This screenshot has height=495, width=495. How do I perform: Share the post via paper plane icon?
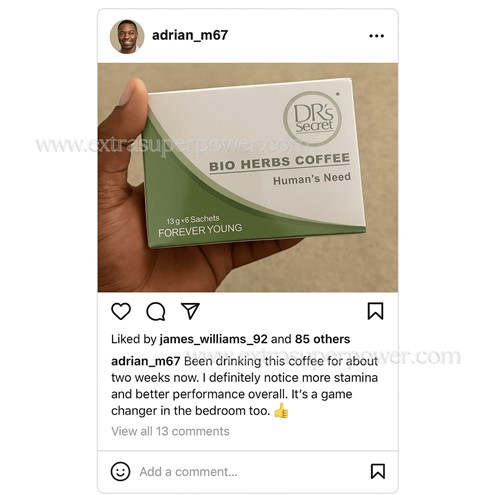[x=190, y=311]
